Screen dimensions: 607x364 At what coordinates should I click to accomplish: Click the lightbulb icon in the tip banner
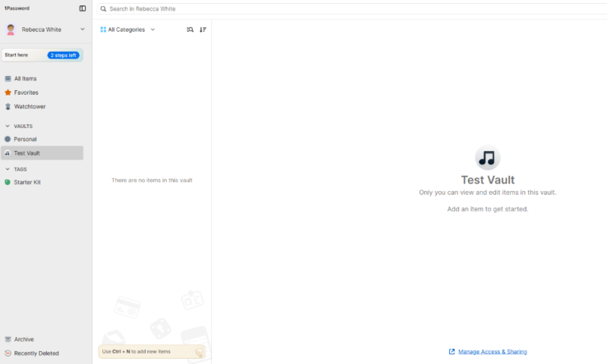pyautogui.click(x=199, y=352)
